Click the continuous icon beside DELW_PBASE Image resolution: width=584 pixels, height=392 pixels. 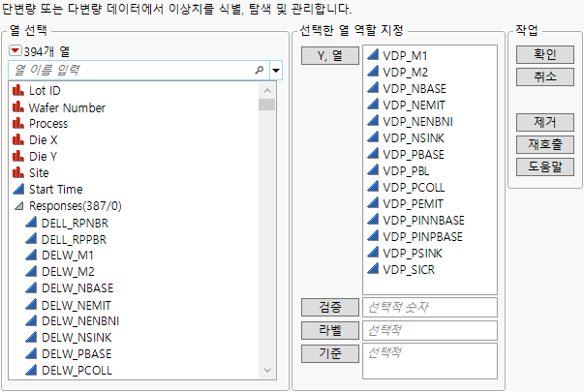[31, 353]
